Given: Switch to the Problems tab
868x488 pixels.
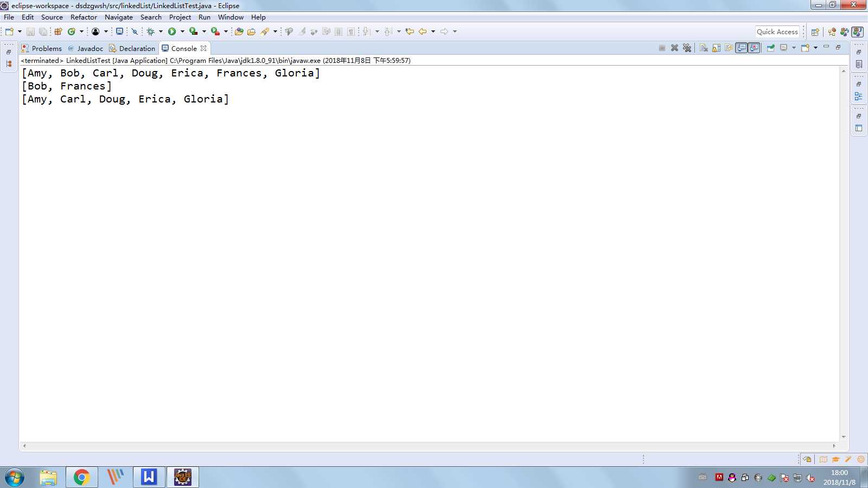Looking at the screenshot, I should coord(41,48).
